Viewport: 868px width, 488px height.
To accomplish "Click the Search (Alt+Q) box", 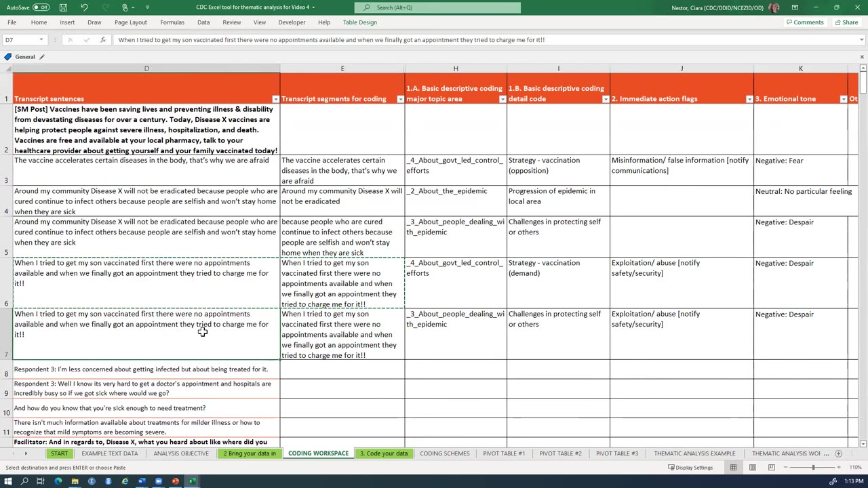I will (x=437, y=7).
